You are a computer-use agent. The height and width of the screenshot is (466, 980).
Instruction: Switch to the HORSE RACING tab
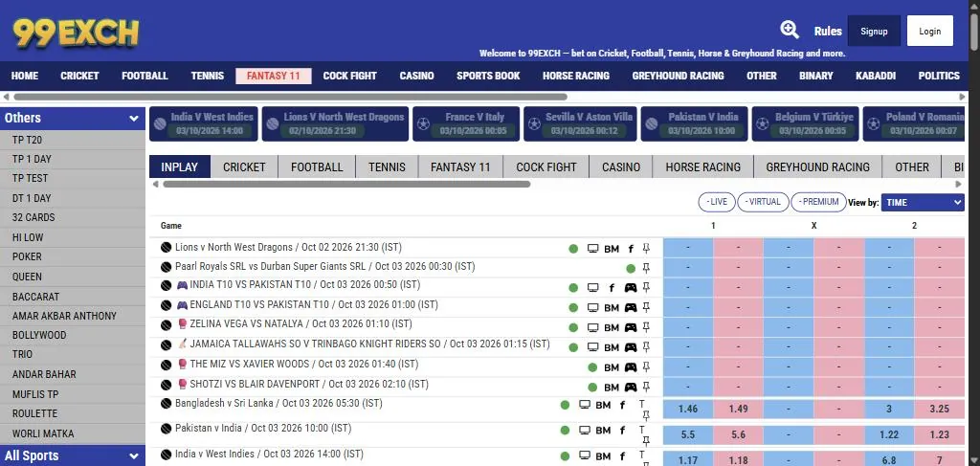click(x=702, y=166)
